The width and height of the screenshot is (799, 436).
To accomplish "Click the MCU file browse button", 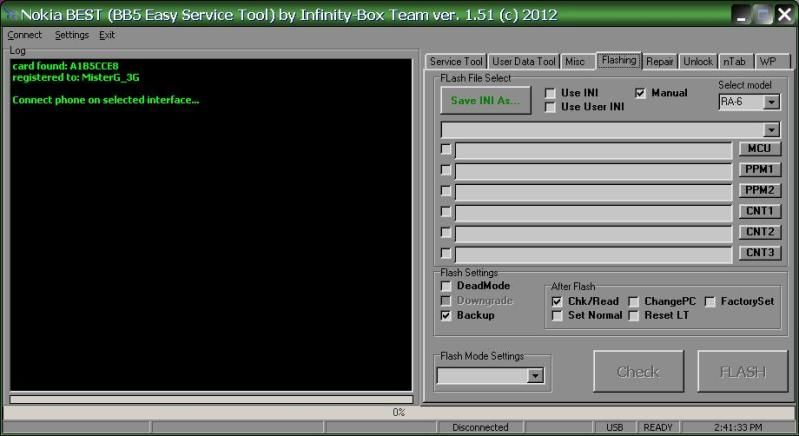I will [x=759, y=149].
